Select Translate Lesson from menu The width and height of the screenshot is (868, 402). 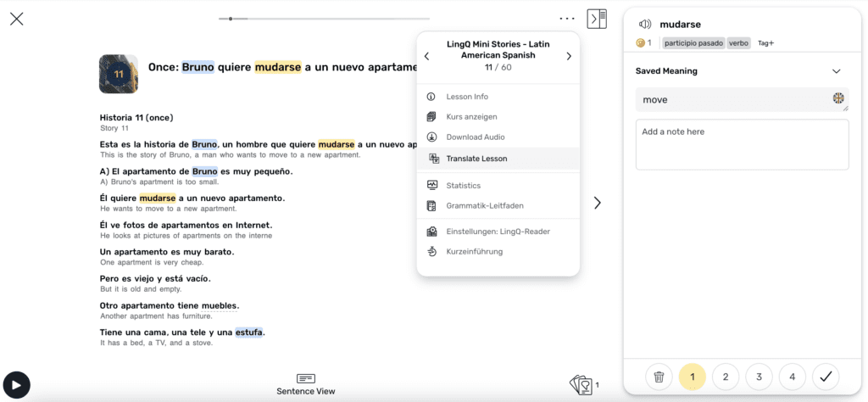(x=476, y=159)
